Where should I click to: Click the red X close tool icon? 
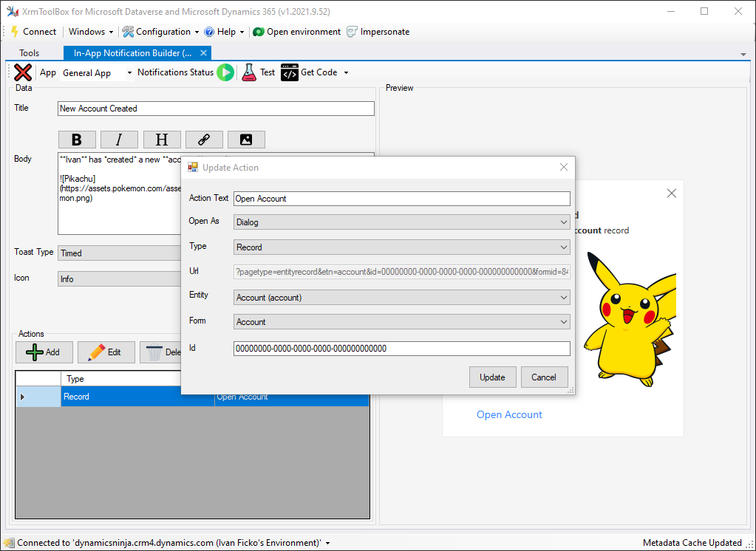point(22,72)
